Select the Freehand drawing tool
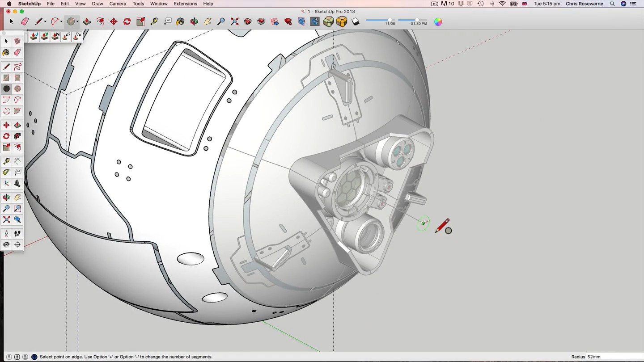Image resolution: width=644 pixels, height=362 pixels. [17, 67]
